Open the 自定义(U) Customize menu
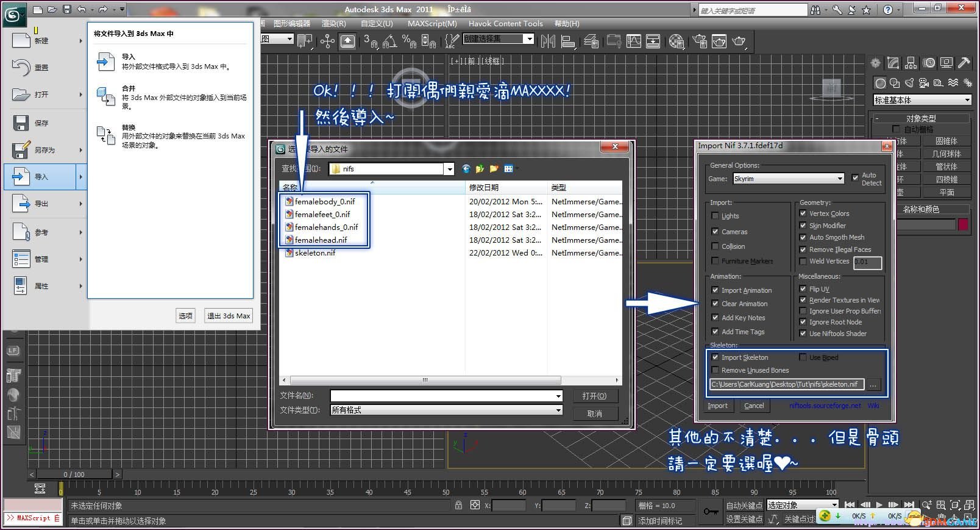 tap(377, 23)
